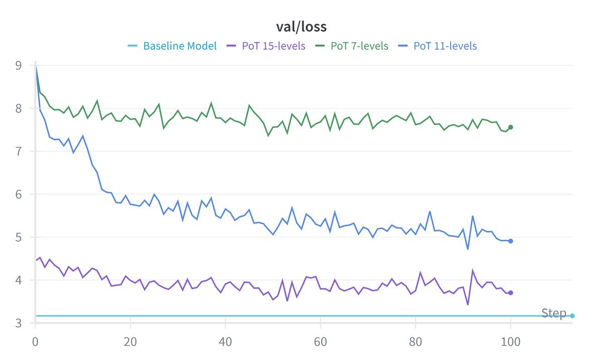Click the val/loss chart title
This screenshot has width=603, height=364.
[301, 27]
